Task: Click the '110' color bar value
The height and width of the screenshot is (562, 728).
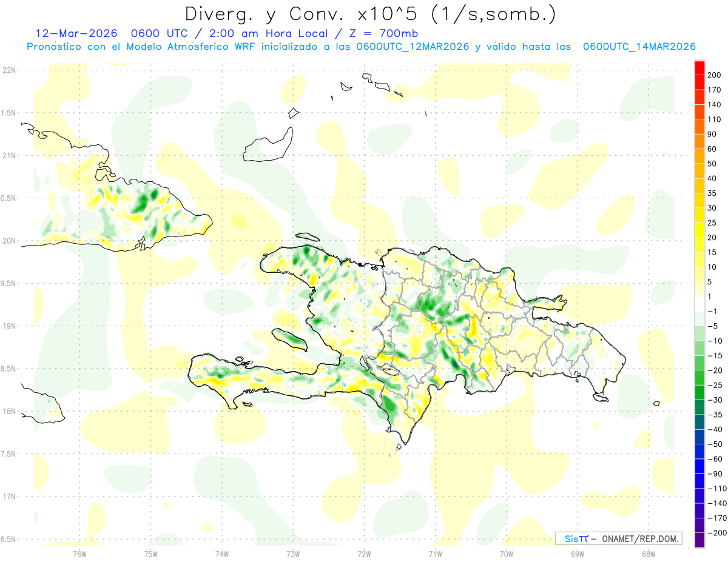Action: pyautogui.click(x=714, y=119)
